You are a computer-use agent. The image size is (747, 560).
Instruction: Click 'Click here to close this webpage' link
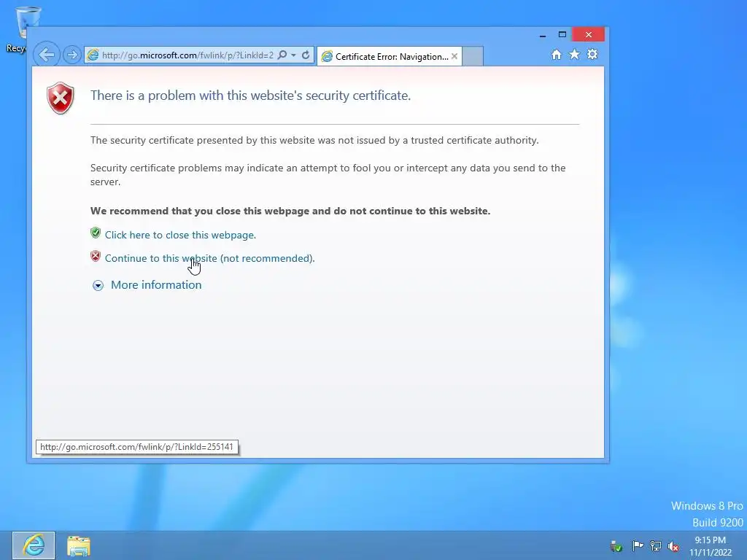tap(181, 235)
